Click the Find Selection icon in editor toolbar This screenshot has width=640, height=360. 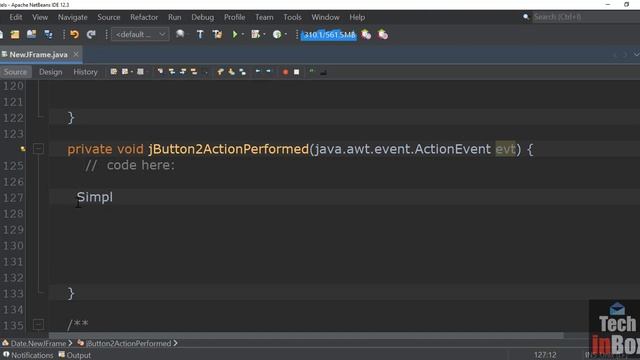click(x=160, y=72)
